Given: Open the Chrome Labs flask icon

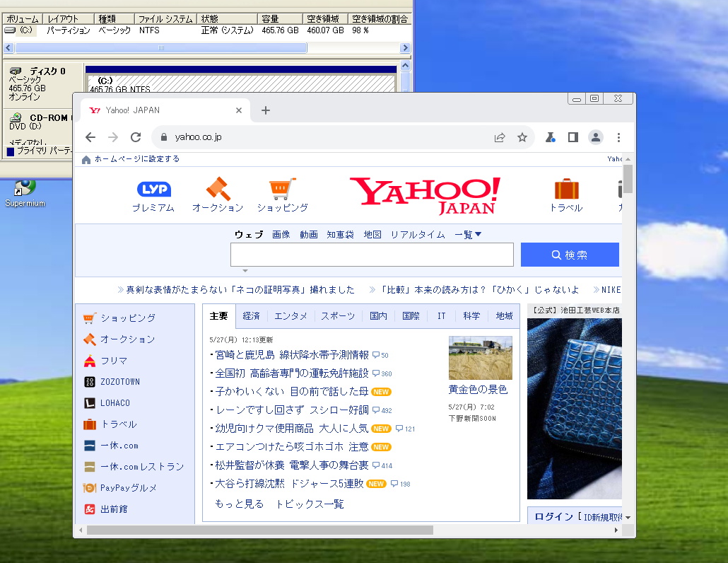Looking at the screenshot, I should pyautogui.click(x=551, y=137).
